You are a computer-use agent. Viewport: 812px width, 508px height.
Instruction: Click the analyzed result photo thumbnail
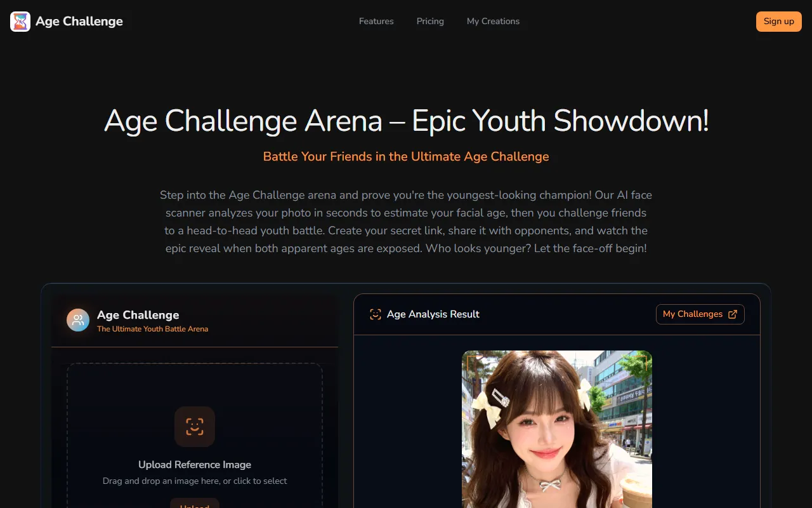click(x=557, y=429)
